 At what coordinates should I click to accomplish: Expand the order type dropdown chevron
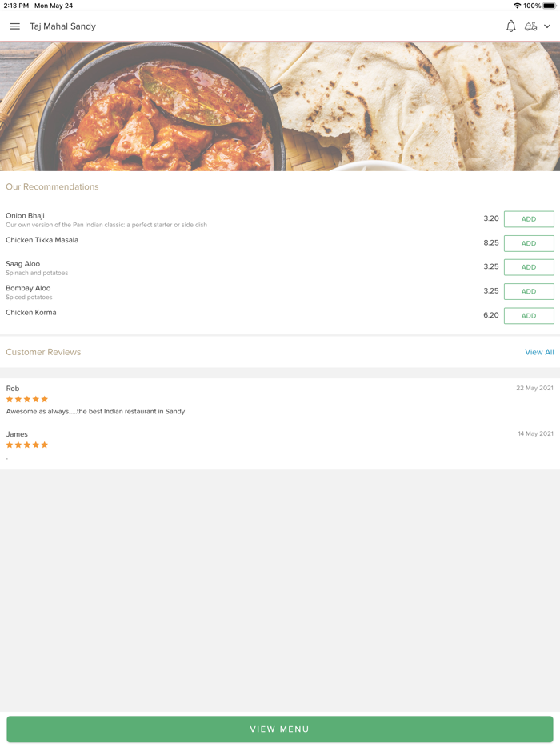tap(547, 26)
